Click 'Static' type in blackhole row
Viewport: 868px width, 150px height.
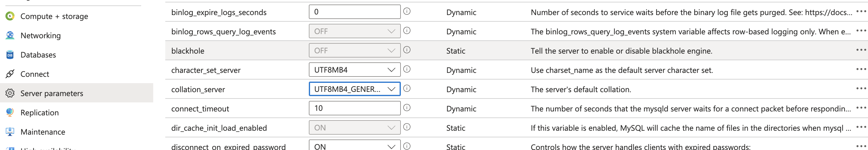click(x=456, y=51)
